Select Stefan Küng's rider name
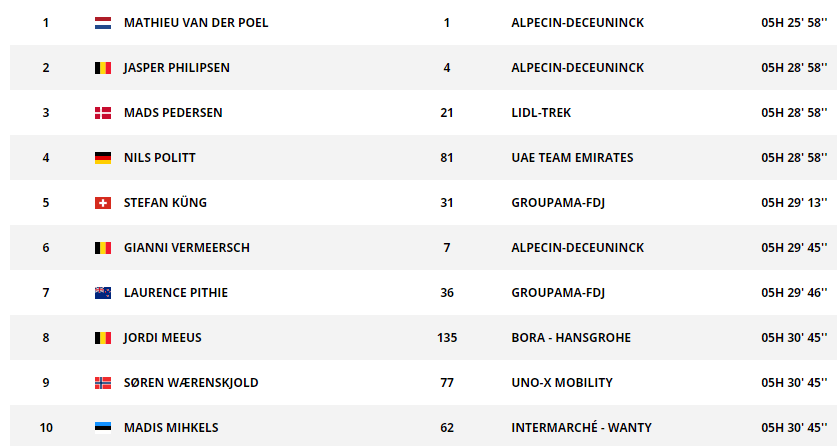The image size is (837, 446). 165,203
